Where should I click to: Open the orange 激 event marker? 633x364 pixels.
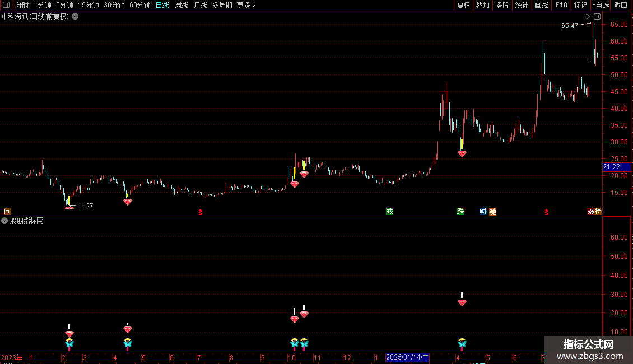pos(492,212)
